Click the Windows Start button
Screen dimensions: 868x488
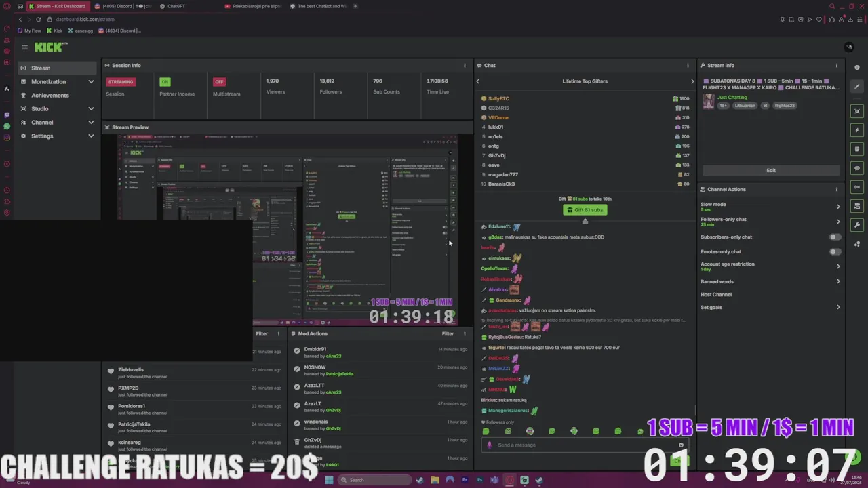pyautogui.click(x=329, y=480)
